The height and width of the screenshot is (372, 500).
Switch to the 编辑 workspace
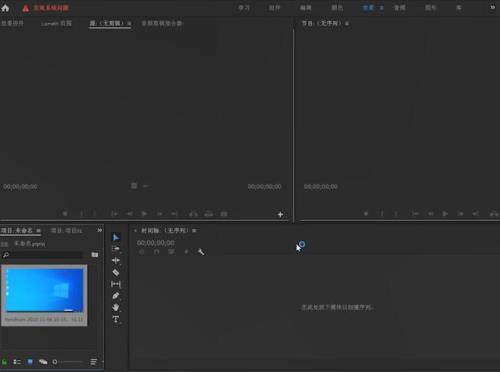tap(305, 8)
